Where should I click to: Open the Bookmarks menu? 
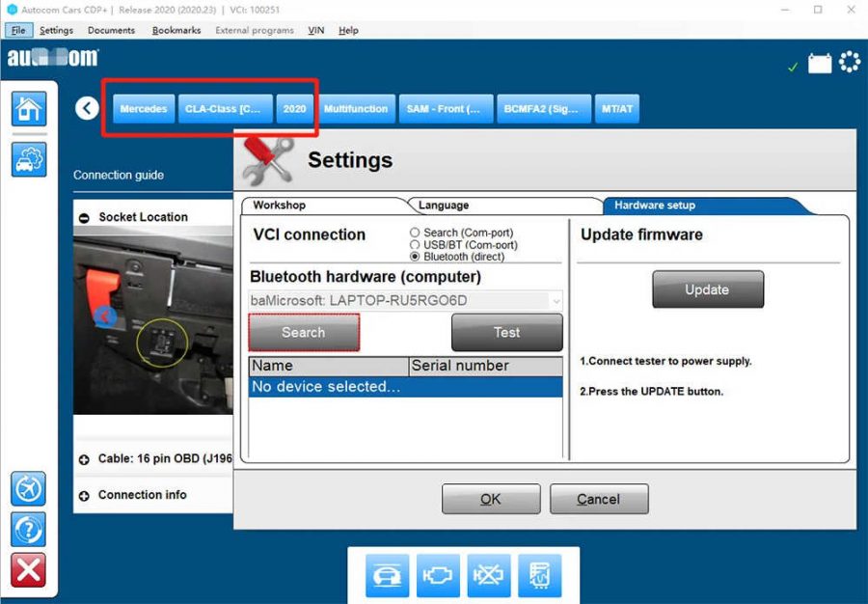tap(176, 30)
